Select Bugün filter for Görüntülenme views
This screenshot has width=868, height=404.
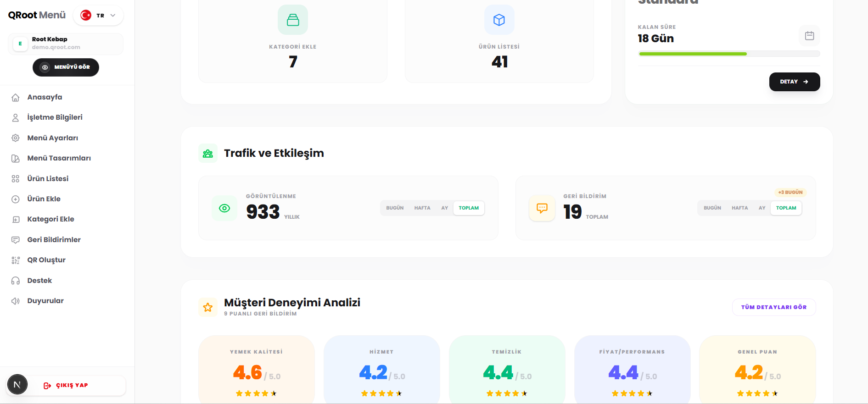click(395, 208)
